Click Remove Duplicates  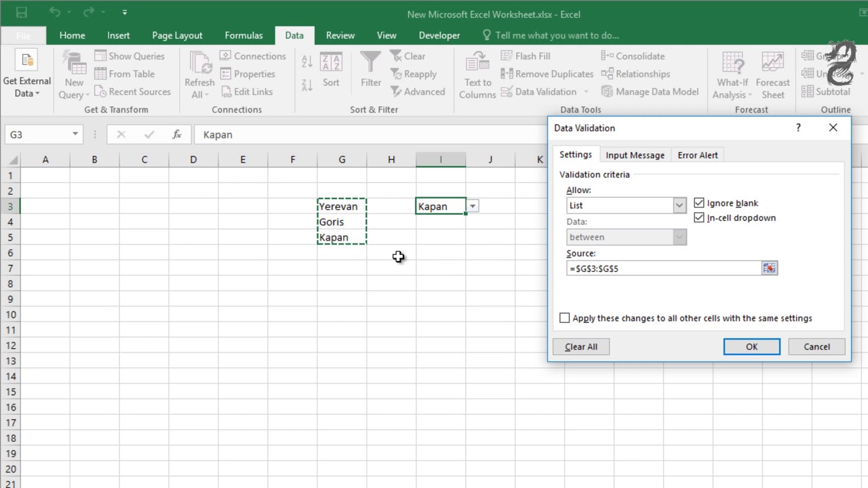point(547,74)
